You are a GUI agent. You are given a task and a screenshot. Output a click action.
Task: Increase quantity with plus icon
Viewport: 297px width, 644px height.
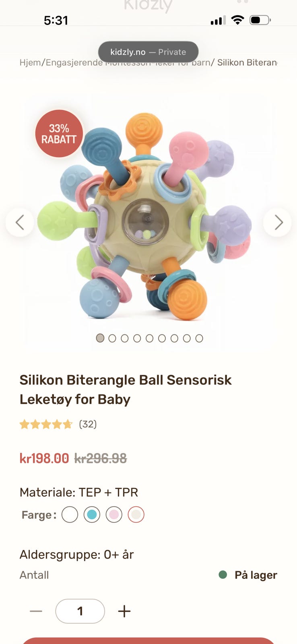(x=124, y=611)
